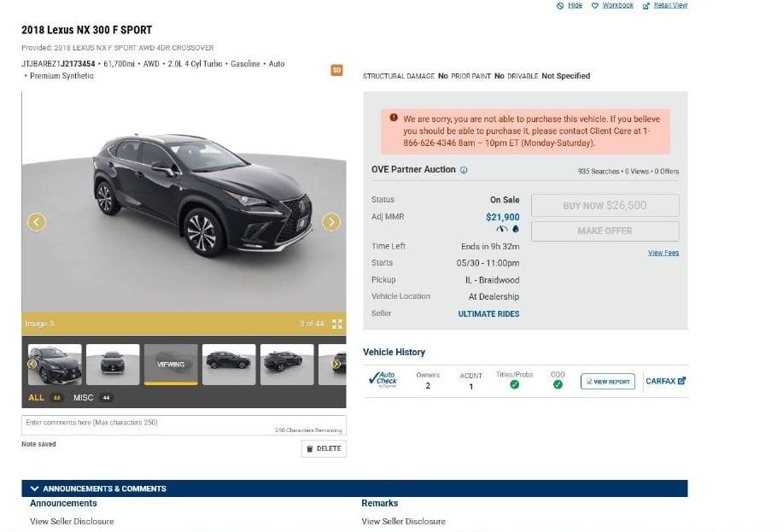Click the Titles/Probs green check icon

[x=514, y=384]
